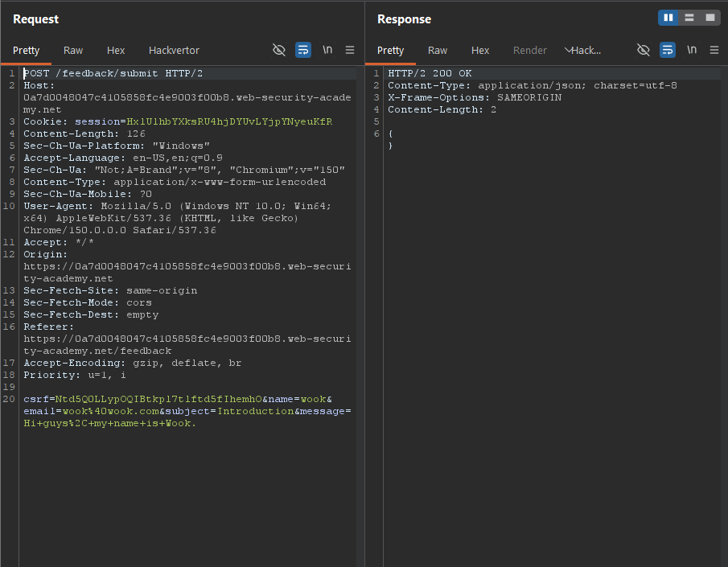Screen dimensions: 728x567
Task: Select top-bottom stacked layout icon
Action: [689, 18]
